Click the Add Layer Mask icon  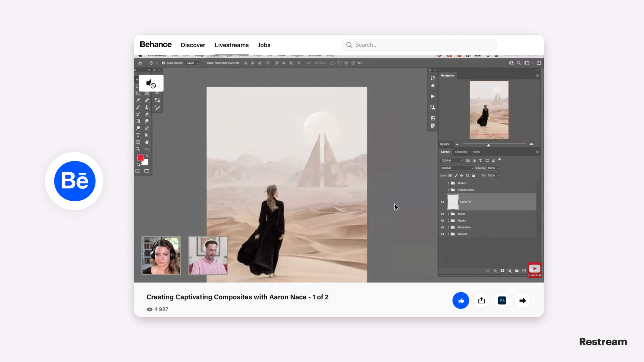[502, 270]
